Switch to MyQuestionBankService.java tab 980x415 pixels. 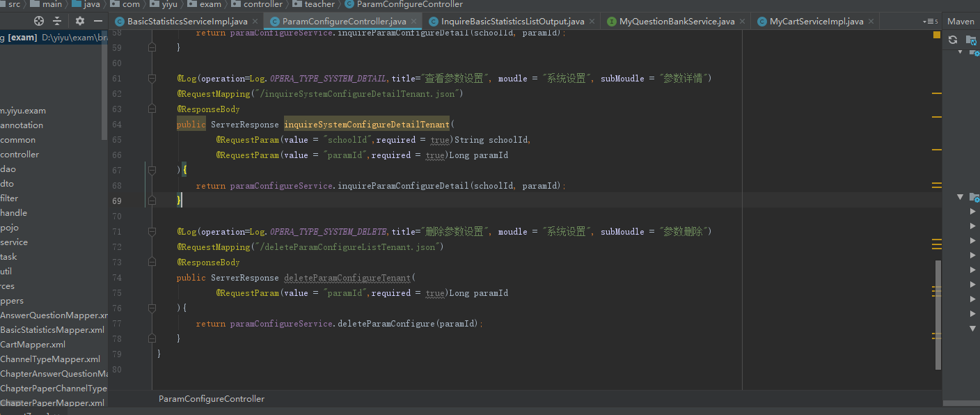[677, 22]
